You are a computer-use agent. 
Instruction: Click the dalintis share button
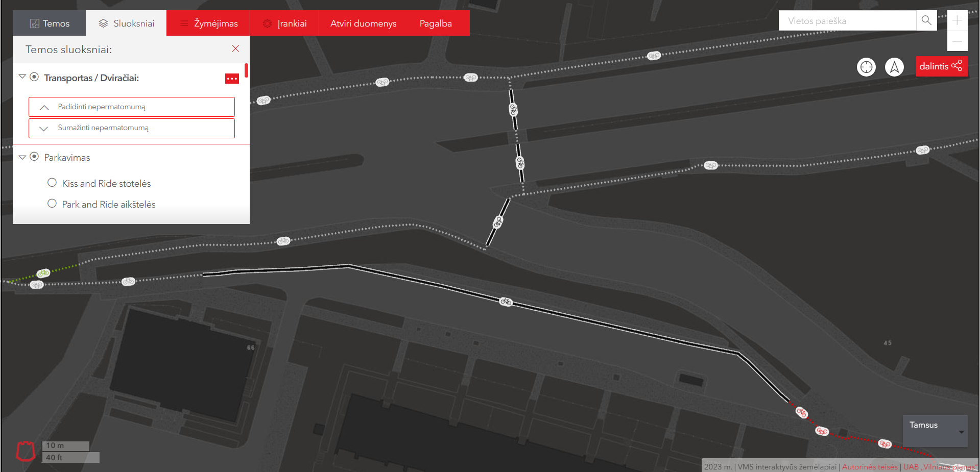[x=941, y=66]
